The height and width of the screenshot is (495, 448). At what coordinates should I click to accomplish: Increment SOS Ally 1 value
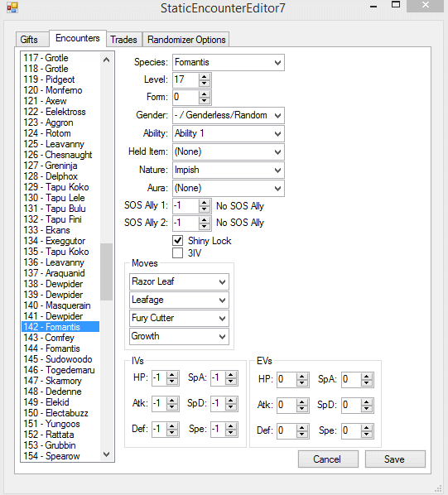coord(205,203)
